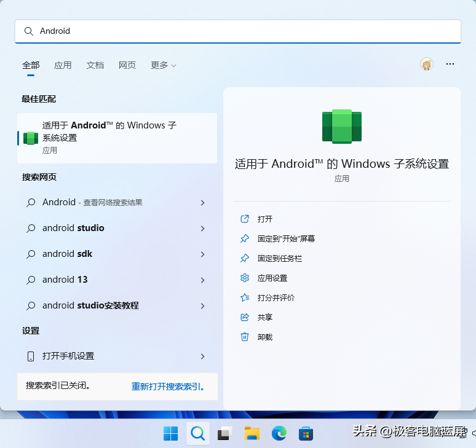Click the small green icon in best match
Viewport: 476px width, 448px height.
(31, 138)
